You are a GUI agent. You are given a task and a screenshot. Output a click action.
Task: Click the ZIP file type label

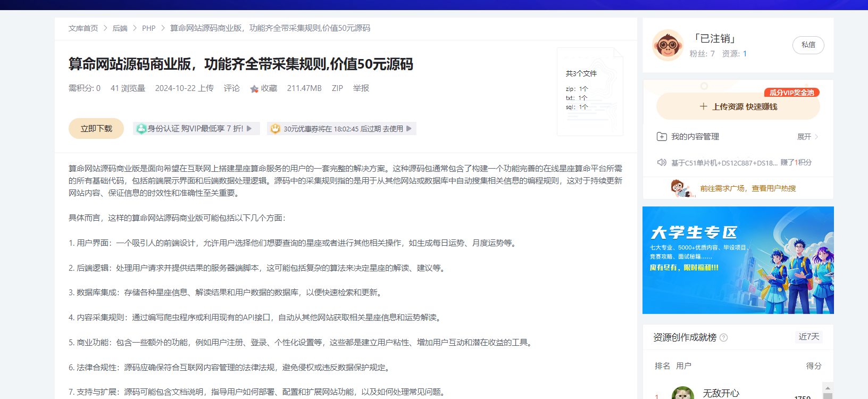[x=337, y=88]
